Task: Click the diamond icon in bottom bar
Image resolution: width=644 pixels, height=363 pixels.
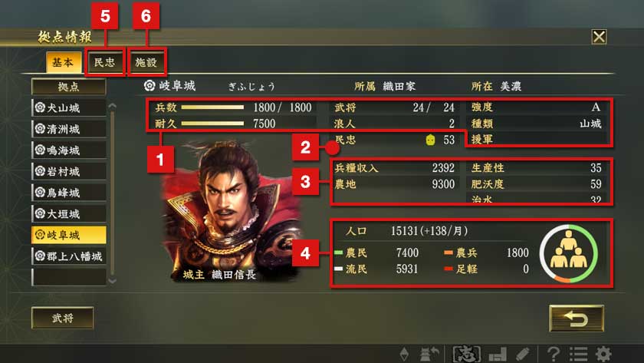Action: click(x=404, y=354)
